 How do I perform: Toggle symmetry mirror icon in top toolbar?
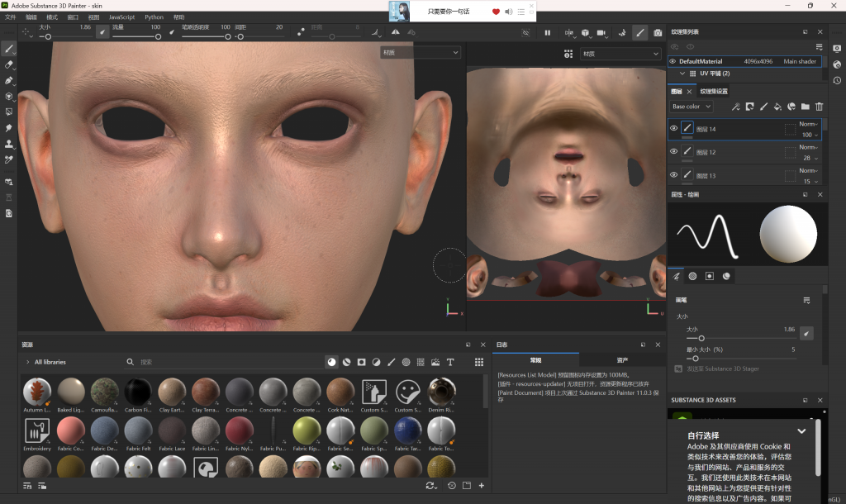395,33
